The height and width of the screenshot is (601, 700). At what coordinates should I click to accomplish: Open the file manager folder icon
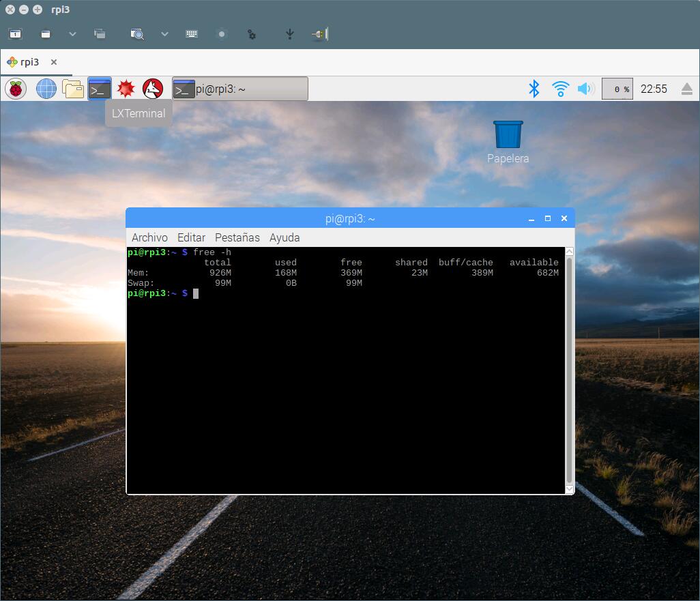coord(72,89)
